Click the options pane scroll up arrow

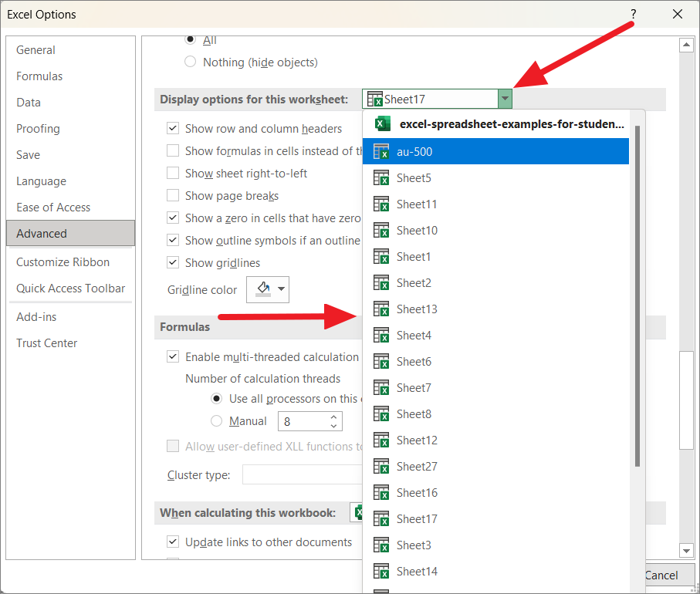(685, 45)
